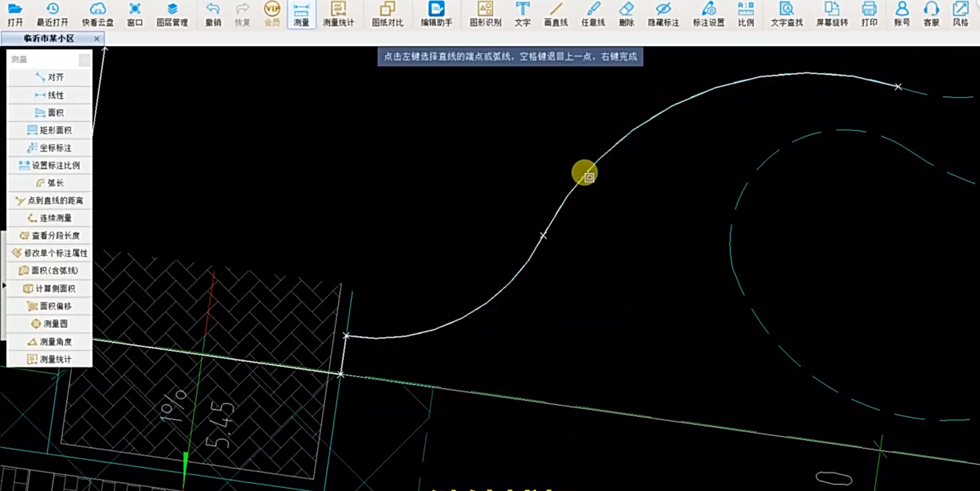Expand the collapsed left-edge side panel arrow

click(x=4, y=285)
